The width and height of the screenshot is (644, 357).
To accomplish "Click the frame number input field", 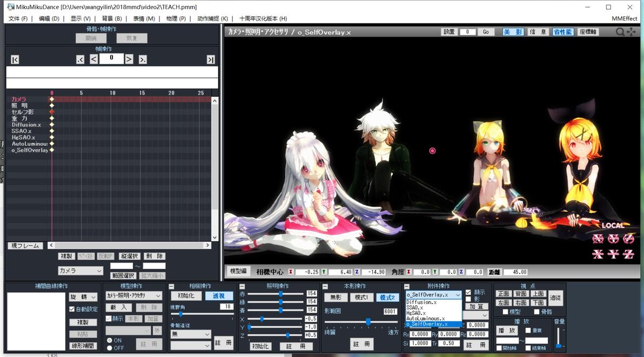I will coord(111,59).
